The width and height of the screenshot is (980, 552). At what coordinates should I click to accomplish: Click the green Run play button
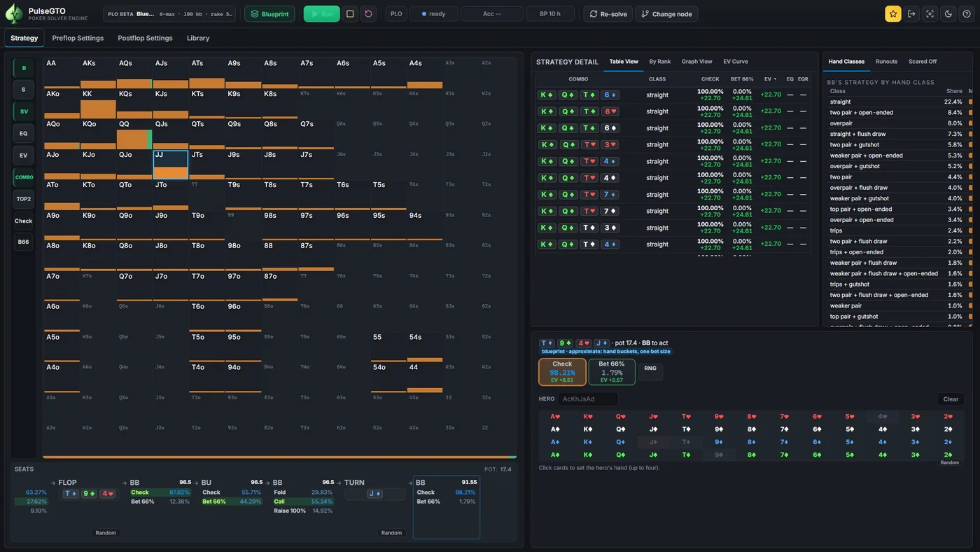(x=322, y=14)
